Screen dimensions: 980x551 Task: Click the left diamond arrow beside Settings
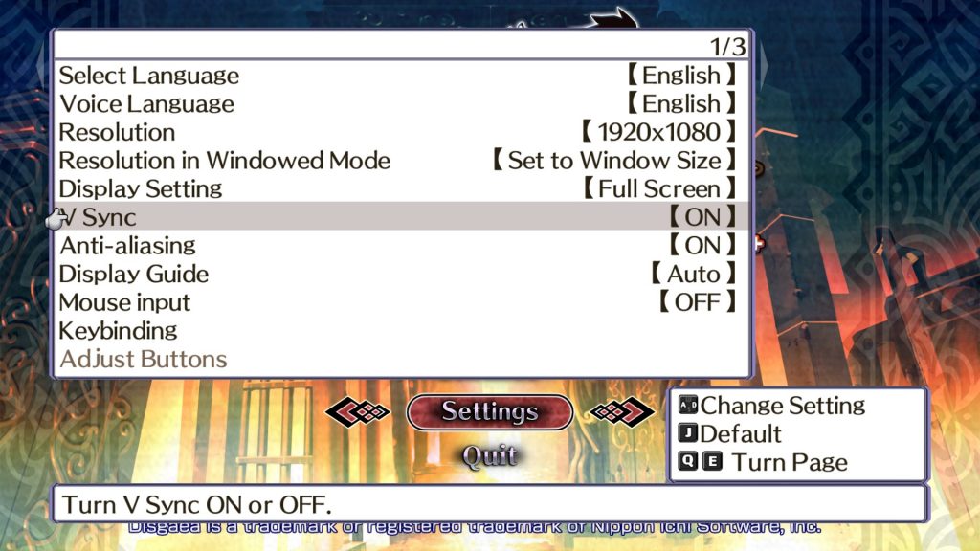(x=358, y=411)
